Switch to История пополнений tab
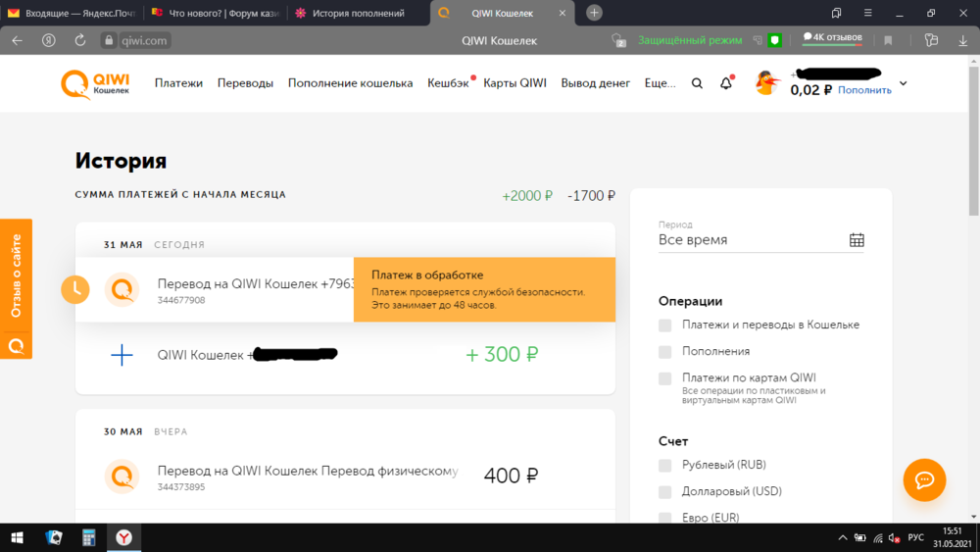Viewport: 980px width, 552px height. [x=359, y=13]
